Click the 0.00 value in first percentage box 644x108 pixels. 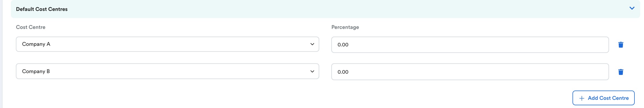coord(343,45)
